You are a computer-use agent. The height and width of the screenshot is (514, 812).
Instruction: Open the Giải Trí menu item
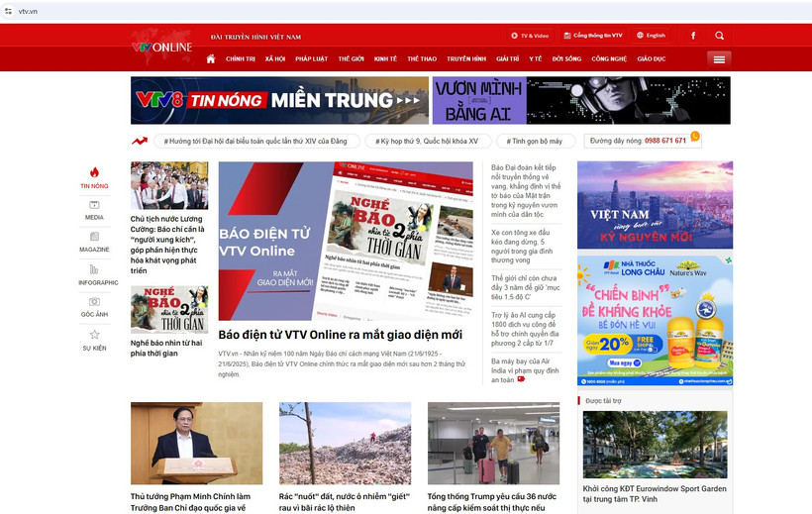[507, 59]
